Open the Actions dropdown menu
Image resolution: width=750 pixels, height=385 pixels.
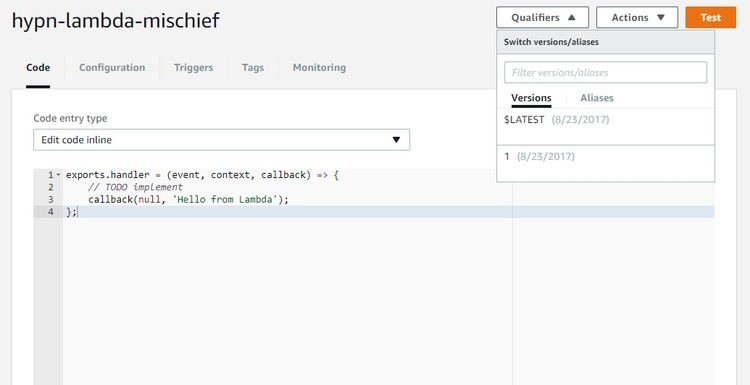(637, 18)
